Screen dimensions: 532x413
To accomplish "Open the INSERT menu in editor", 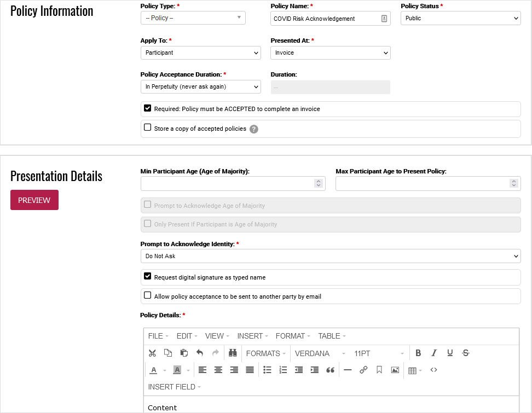I will (252, 336).
